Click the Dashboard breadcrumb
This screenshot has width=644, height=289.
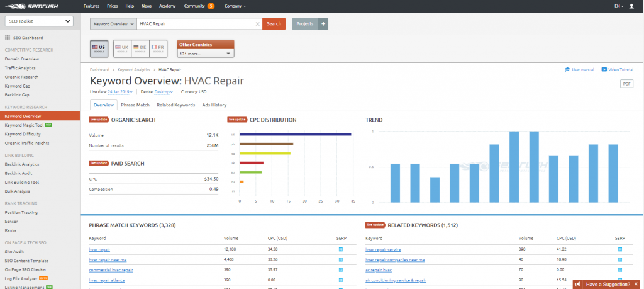(x=99, y=69)
